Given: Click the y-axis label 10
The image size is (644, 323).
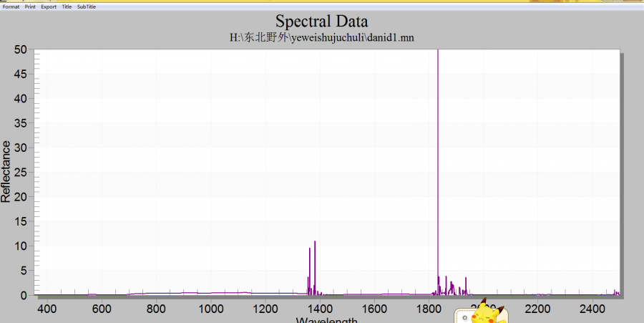Looking at the screenshot, I should [20, 246].
